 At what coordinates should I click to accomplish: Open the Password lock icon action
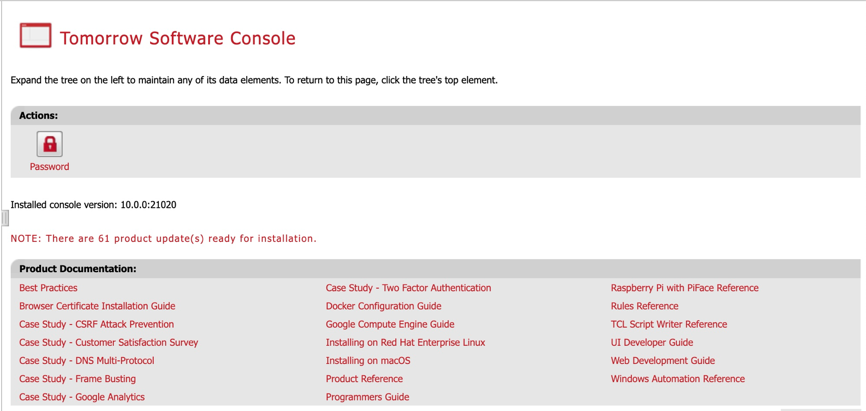49,145
